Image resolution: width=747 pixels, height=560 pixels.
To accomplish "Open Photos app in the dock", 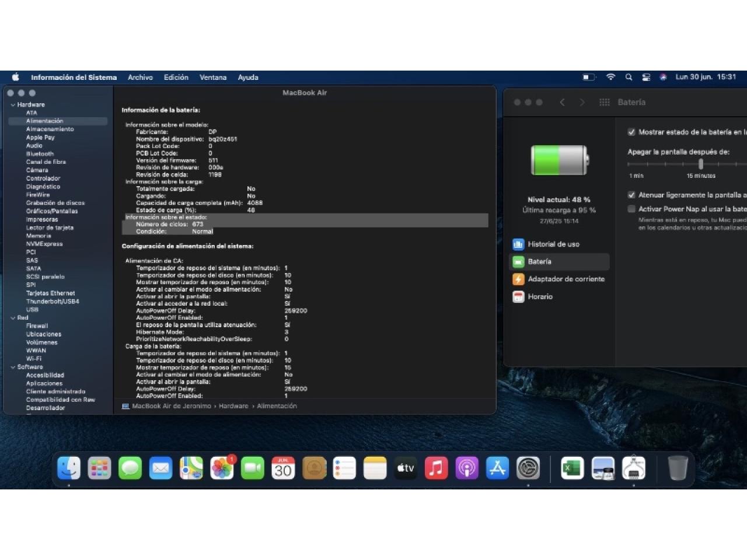I will (222, 468).
